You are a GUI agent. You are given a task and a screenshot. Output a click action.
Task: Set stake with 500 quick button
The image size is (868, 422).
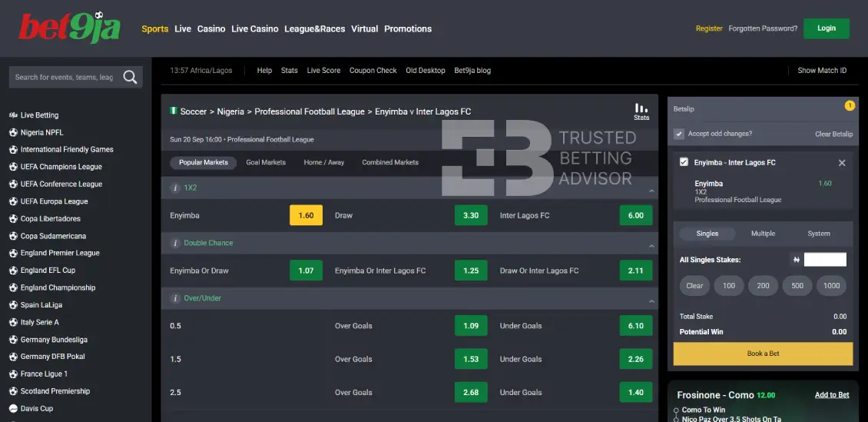pos(797,286)
